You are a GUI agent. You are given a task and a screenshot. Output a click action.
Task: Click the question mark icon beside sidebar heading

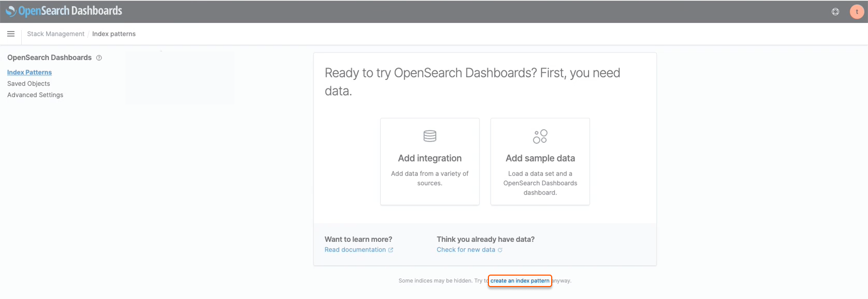click(x=99, y=58)
